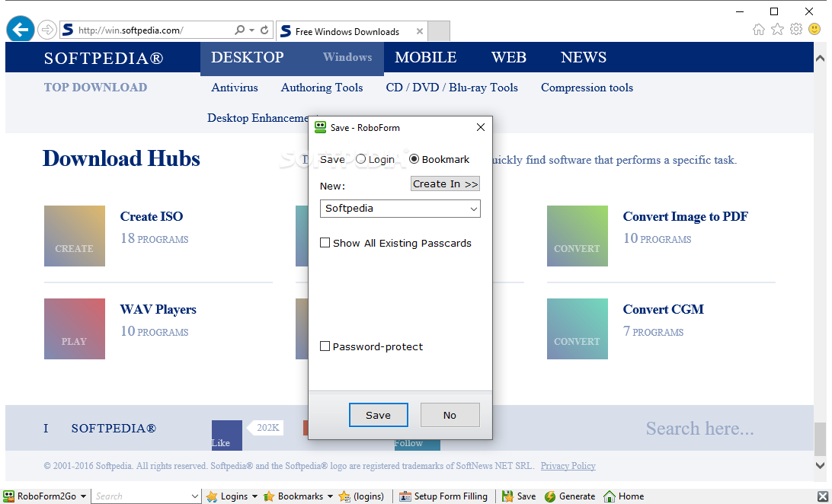Click the smiley feedback icon
832x504 pixels.
(814, 29)
